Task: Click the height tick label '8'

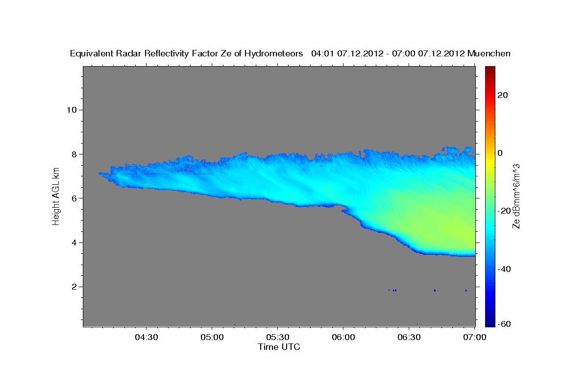Action: tap(74, 154)
